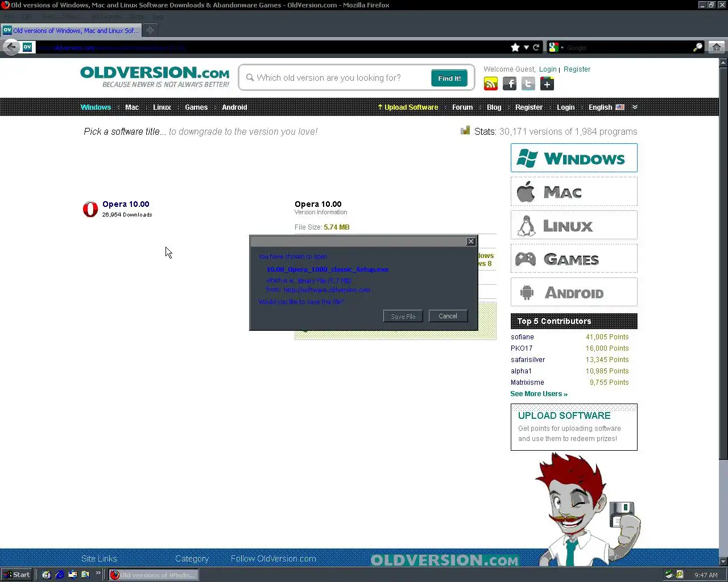Expand quick launch overflow chevron
728x582 pixels.
tap(98, 573)
